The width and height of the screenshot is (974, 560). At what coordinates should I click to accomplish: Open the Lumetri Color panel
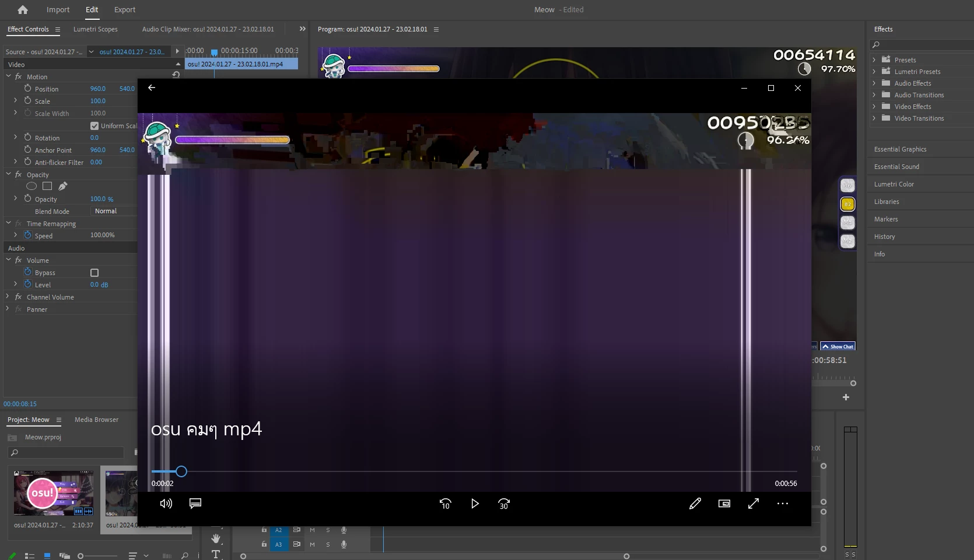tap(894, 184)
